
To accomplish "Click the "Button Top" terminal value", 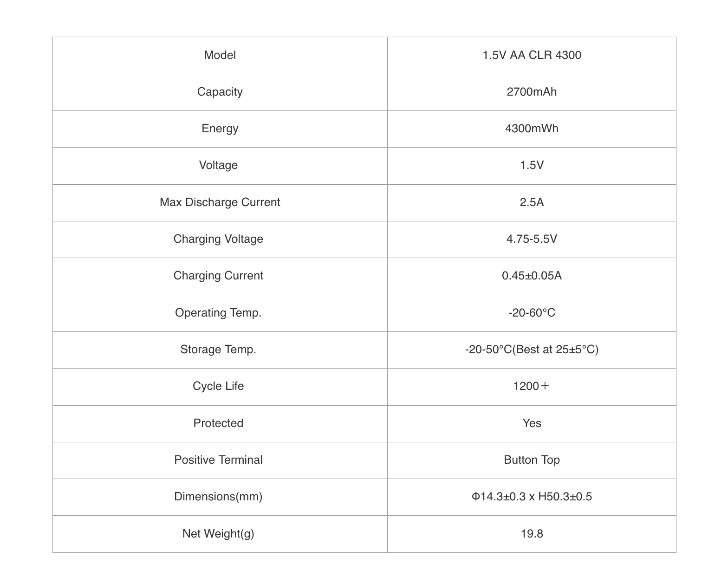I will pyautogui.click(x=532, y=460).
